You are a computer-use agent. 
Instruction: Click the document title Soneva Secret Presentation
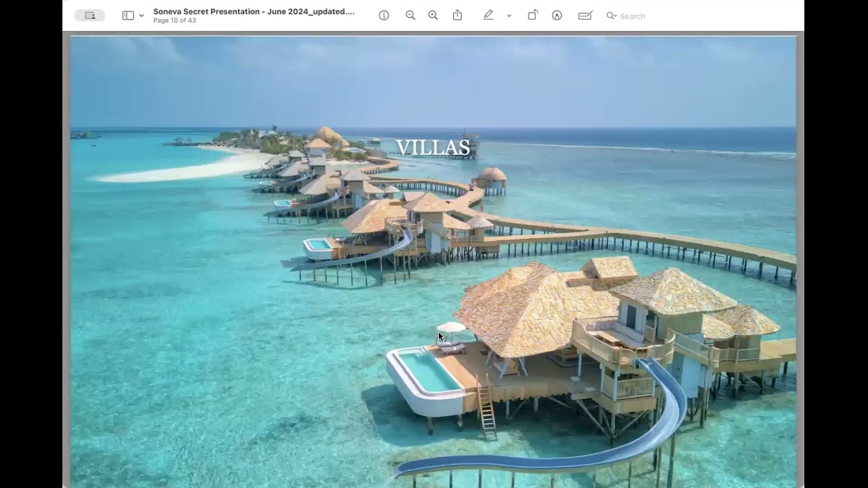click(x=254, y=12)
